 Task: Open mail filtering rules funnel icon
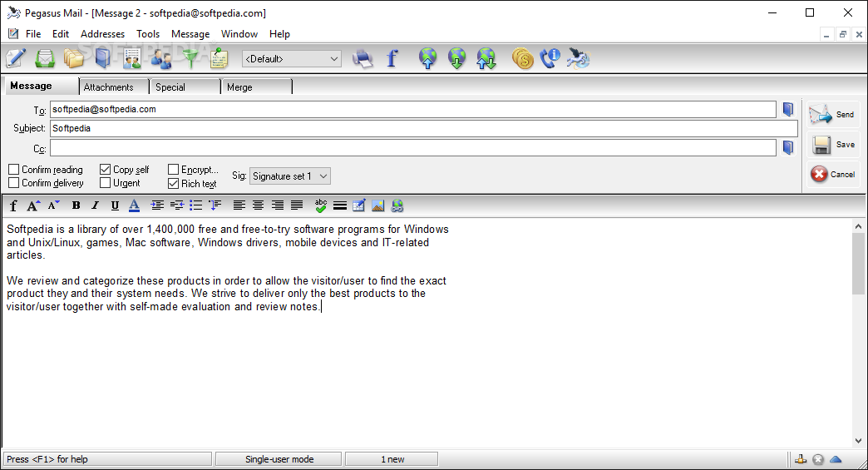click(x=190, y=58)
